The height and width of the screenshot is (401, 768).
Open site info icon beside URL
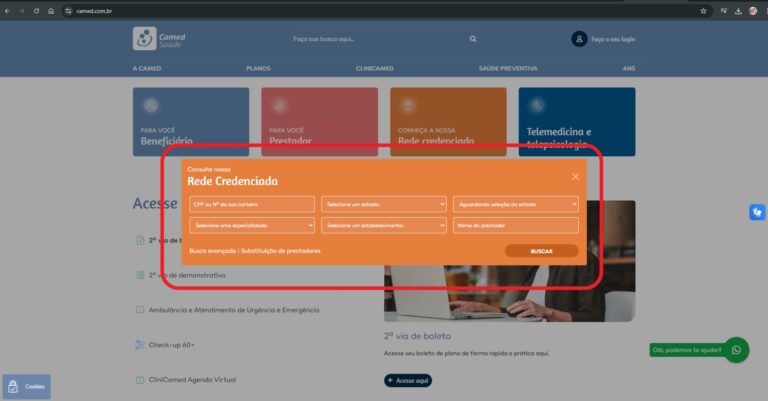[69, 11]
